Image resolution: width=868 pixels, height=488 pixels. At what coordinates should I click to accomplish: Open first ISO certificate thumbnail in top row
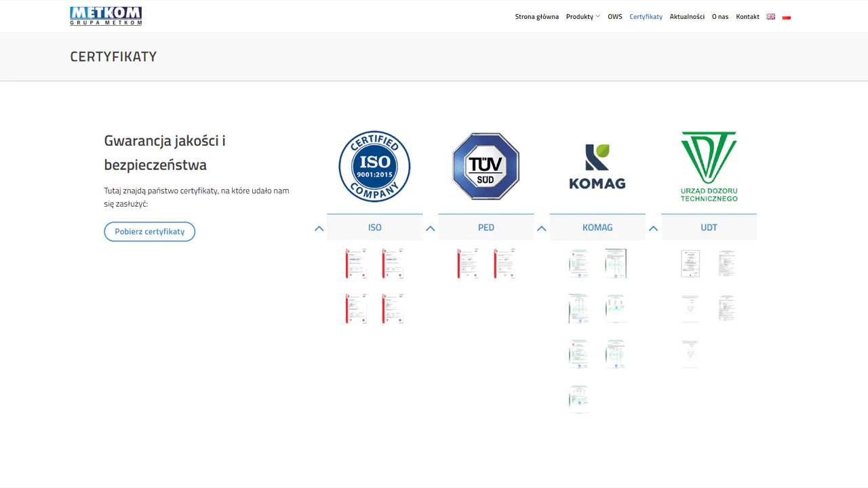coord(356,264)
